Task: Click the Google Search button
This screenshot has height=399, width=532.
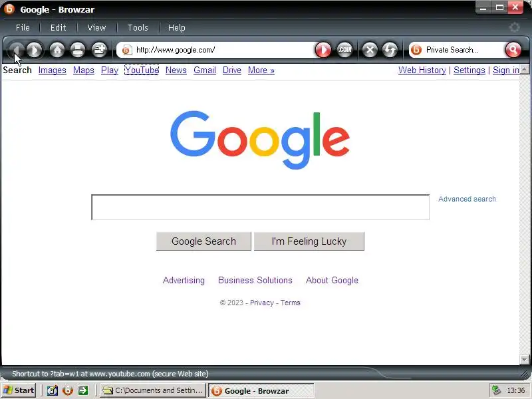Action: click(203, 241)
